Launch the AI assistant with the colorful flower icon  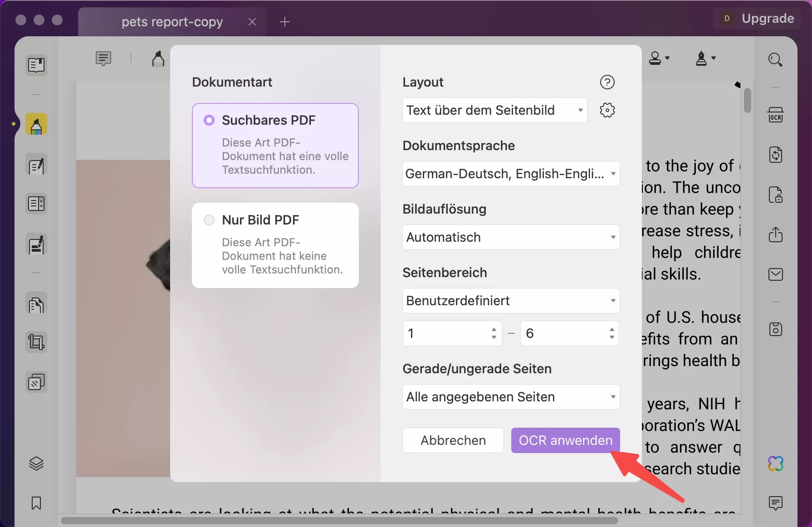coord(776,464)
